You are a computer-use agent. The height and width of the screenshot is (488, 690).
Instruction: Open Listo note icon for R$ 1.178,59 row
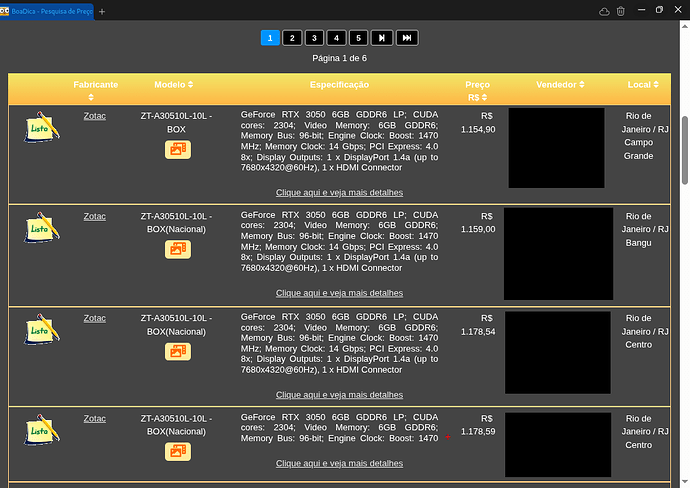42,430
